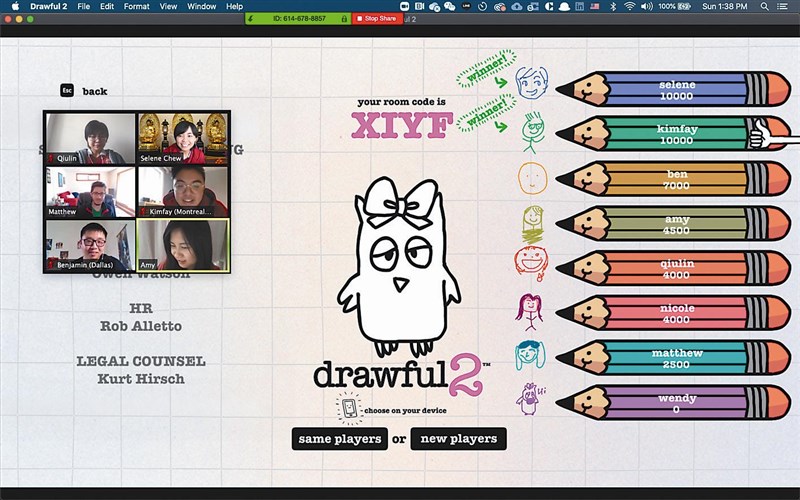Screen dimensions: 800x500
Task: Open the Time Machine menu bar icon
Action: (x=483, y=6)
